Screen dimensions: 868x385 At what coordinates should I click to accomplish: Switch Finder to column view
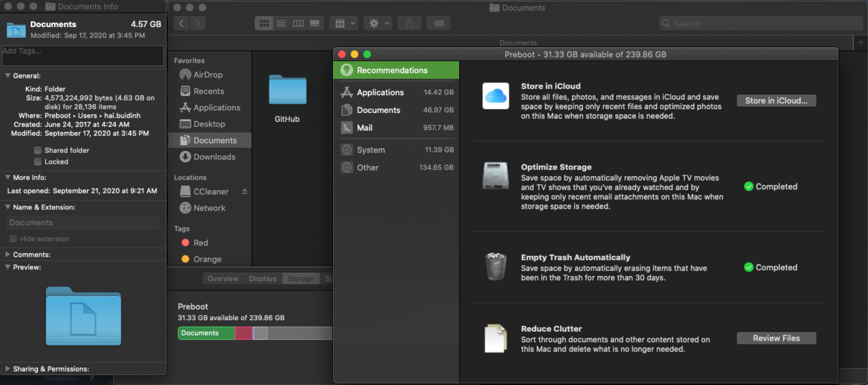coord(298,23)
